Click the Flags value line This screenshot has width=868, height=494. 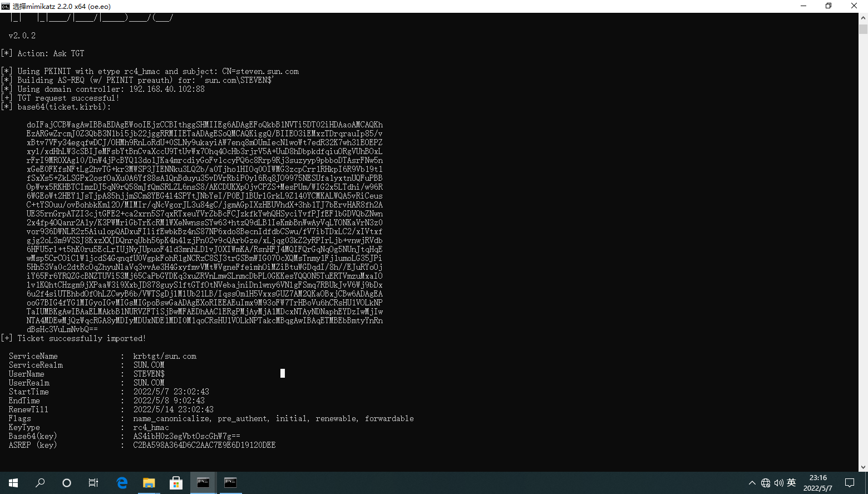(273, 418)
